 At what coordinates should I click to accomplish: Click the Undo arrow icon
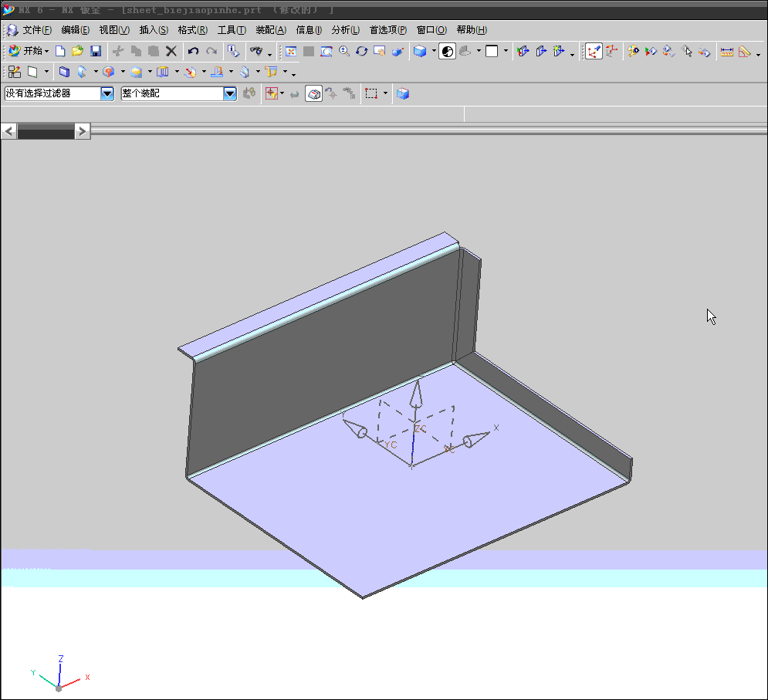click(x=194, y=51)
